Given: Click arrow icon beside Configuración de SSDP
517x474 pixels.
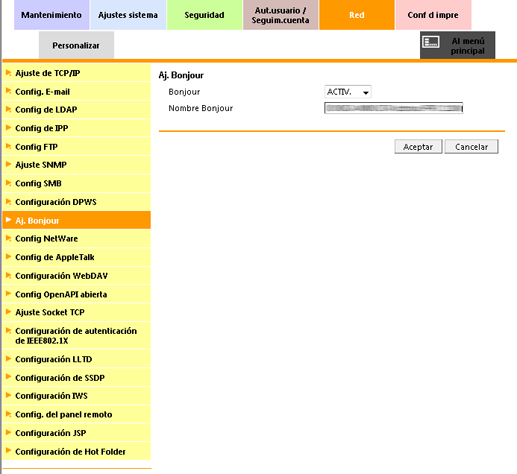Looking at the screenshot, I should pos(9,377).
